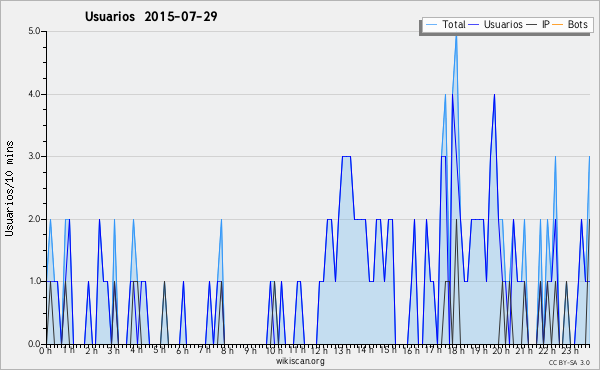Click the y-axis value 2.0
Viewport: 600px width, 370px height.
pyautogui.click(x=34, y=219)
